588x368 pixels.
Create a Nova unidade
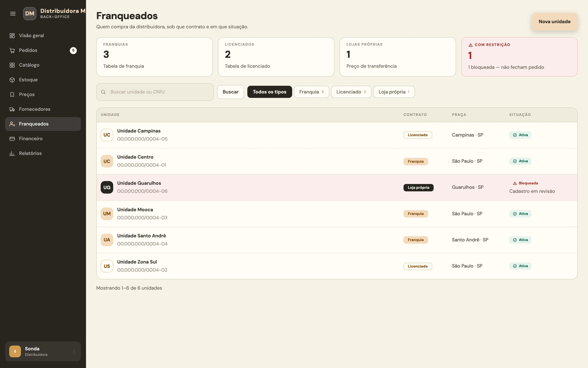pyautogui.click(x=554, y=22)
